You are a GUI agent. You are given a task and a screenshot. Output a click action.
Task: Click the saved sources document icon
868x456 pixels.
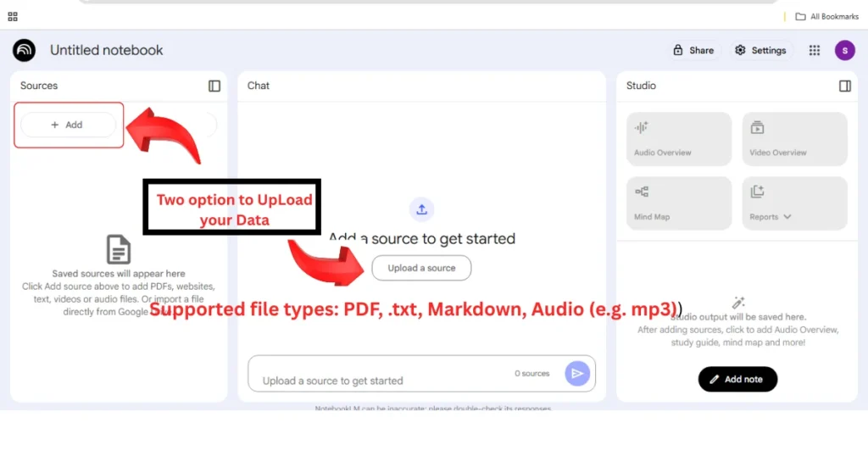(119, 249)
